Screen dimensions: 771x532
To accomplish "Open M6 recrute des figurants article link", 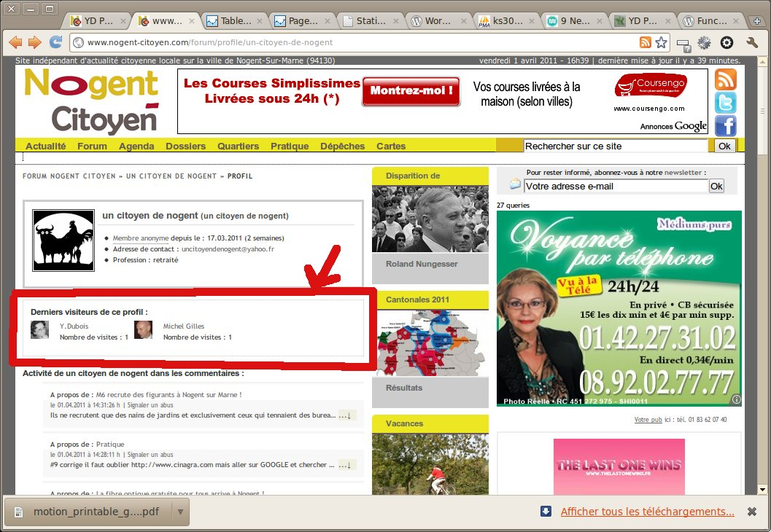I will click(x=168, y=394).
